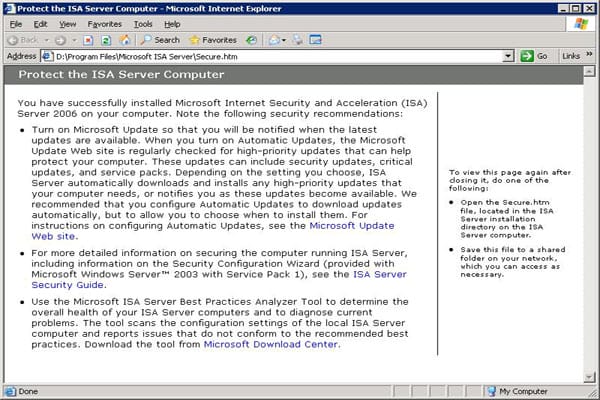Go to the Home page icon

click(126, 40)
